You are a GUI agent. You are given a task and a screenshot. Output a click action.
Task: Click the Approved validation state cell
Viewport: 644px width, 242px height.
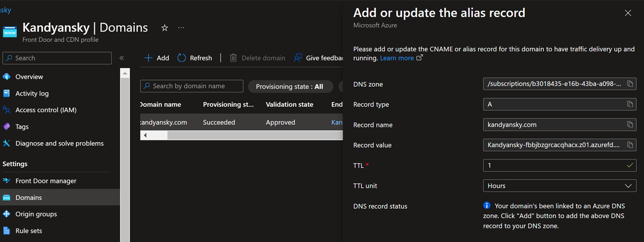coord(280,122)
